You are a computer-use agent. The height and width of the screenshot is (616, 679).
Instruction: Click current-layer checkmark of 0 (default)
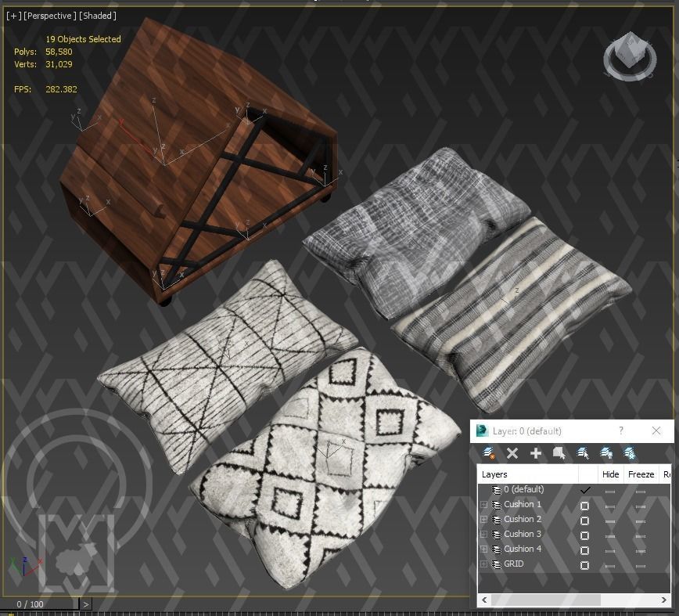[585, 491]
